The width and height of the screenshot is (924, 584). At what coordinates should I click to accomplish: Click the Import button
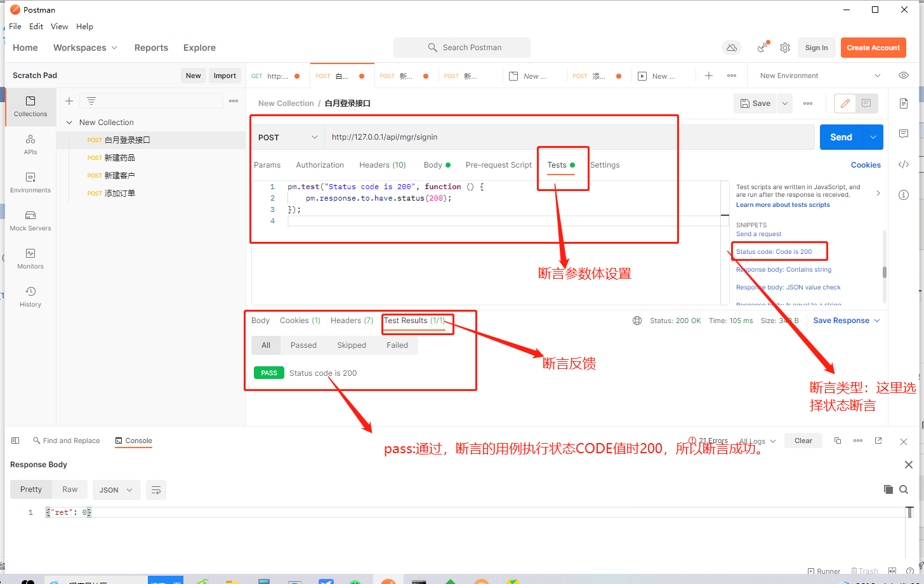[225, 76]
